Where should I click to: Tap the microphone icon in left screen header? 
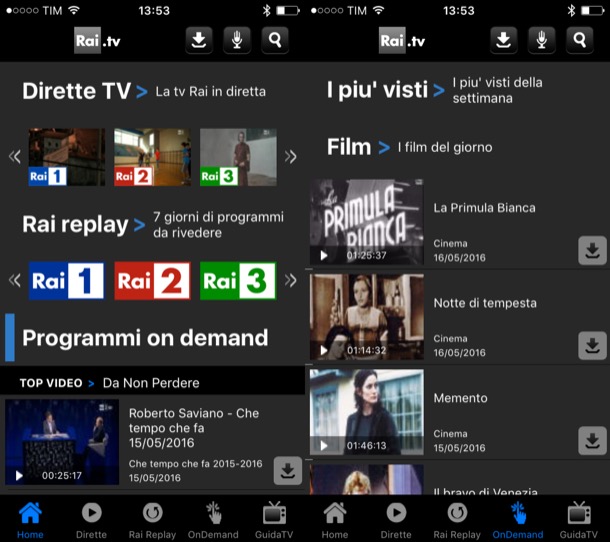tap(237, 40)
